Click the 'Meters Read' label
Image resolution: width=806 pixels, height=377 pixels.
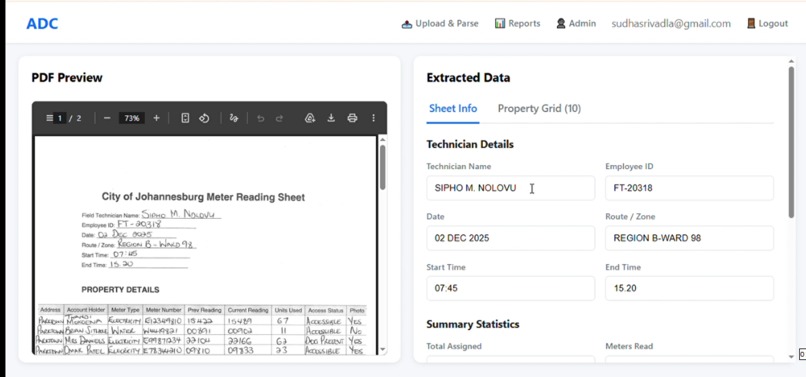pyautogui.click(x=629, y=347)
